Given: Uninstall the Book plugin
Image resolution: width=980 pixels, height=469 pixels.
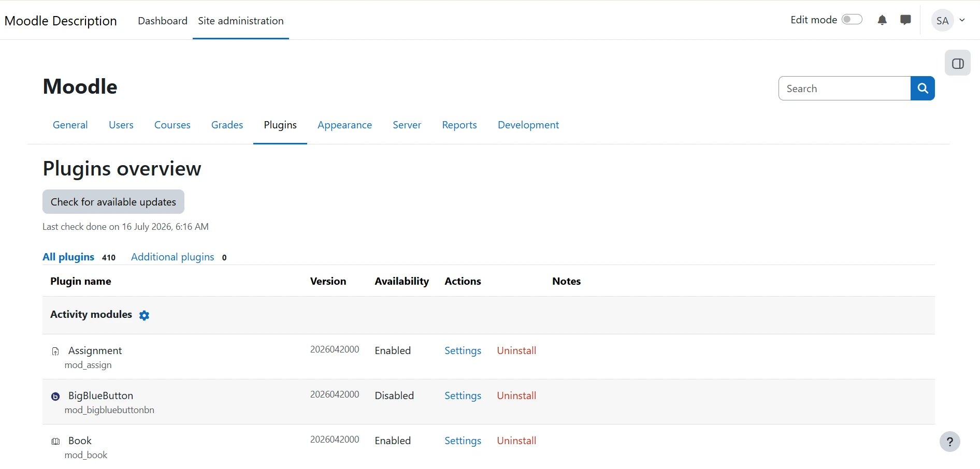Looking at the screenshot, I should click(516, 441).
